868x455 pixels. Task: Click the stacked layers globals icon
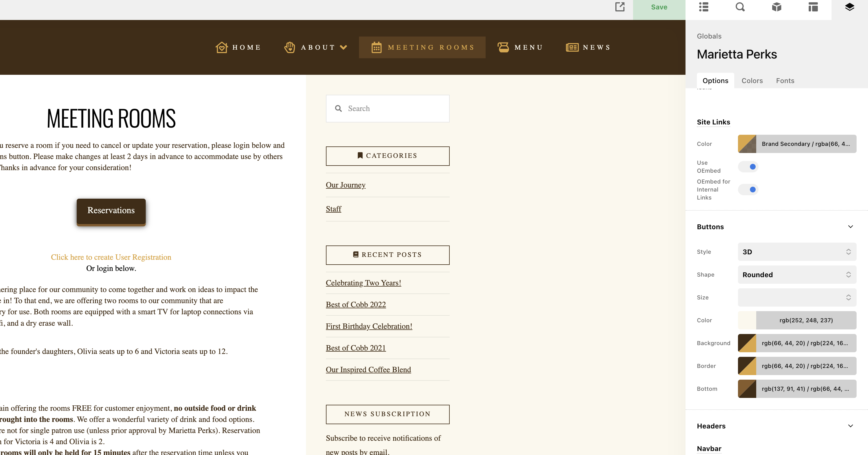849,7
